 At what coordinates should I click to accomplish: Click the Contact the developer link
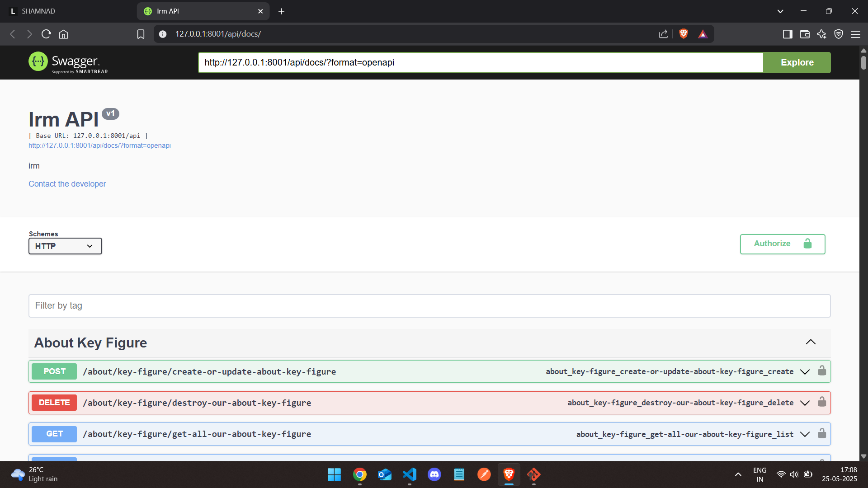(67, 184)
